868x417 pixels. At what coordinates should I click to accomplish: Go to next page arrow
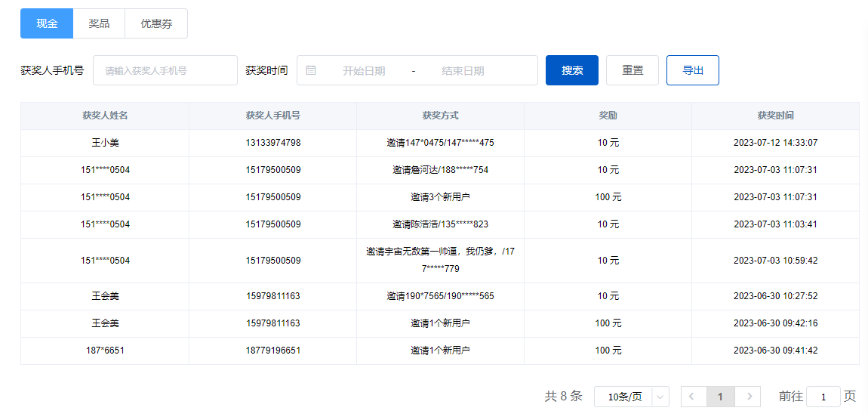tap(748, 397)
